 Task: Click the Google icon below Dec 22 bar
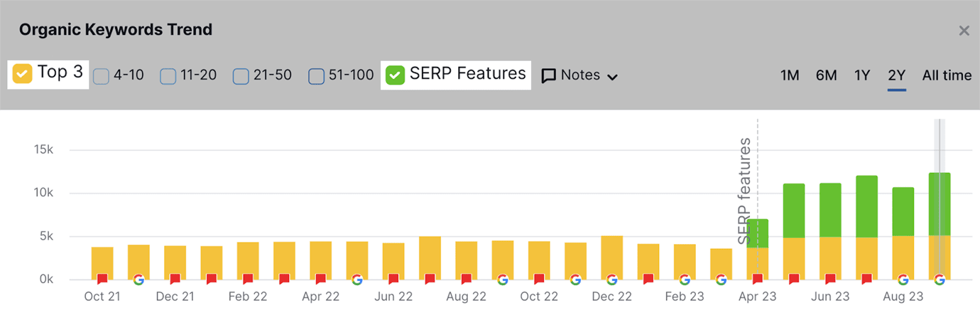pyautogui.click(x=612, y=280)
